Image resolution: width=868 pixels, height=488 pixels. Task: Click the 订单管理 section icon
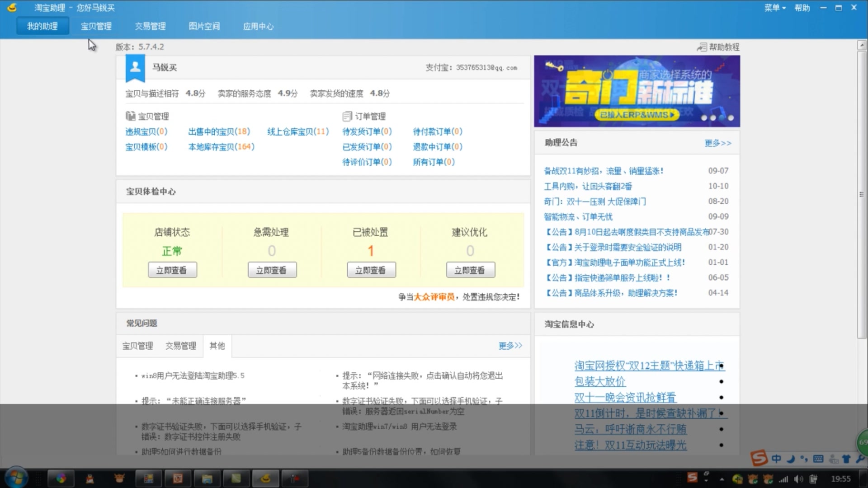347,116
